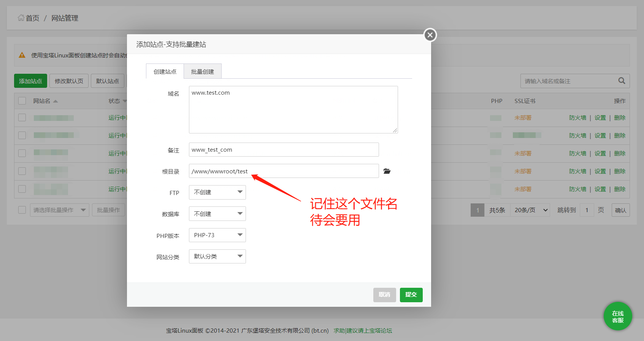Image resolution: width=644 pixels, height=341 pixels.
Task: Open the folder browser for root directory
Action: [387, 171]
